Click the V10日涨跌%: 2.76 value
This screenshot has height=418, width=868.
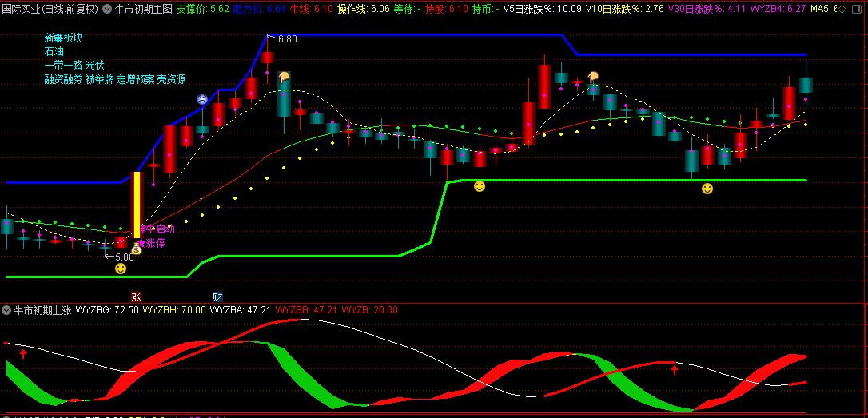click(x=624, y=9)
